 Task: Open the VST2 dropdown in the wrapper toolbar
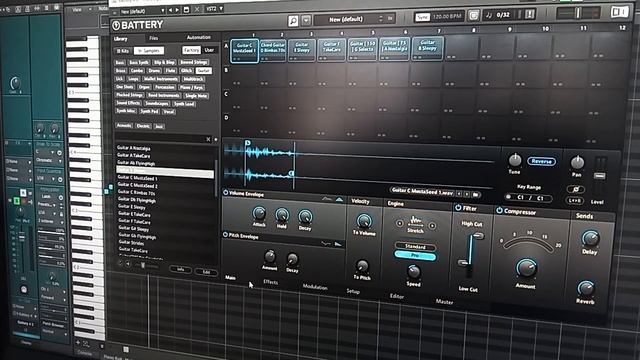(x=214, y=9)
